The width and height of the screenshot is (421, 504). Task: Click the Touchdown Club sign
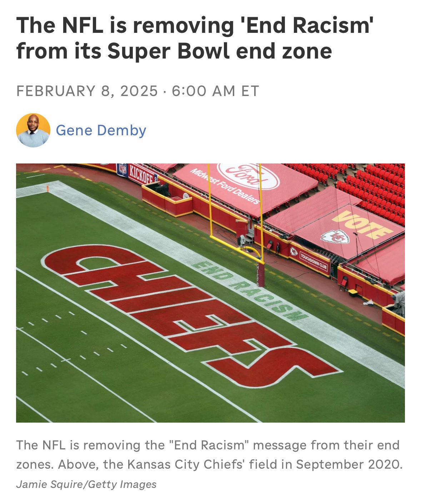point(313,262)
